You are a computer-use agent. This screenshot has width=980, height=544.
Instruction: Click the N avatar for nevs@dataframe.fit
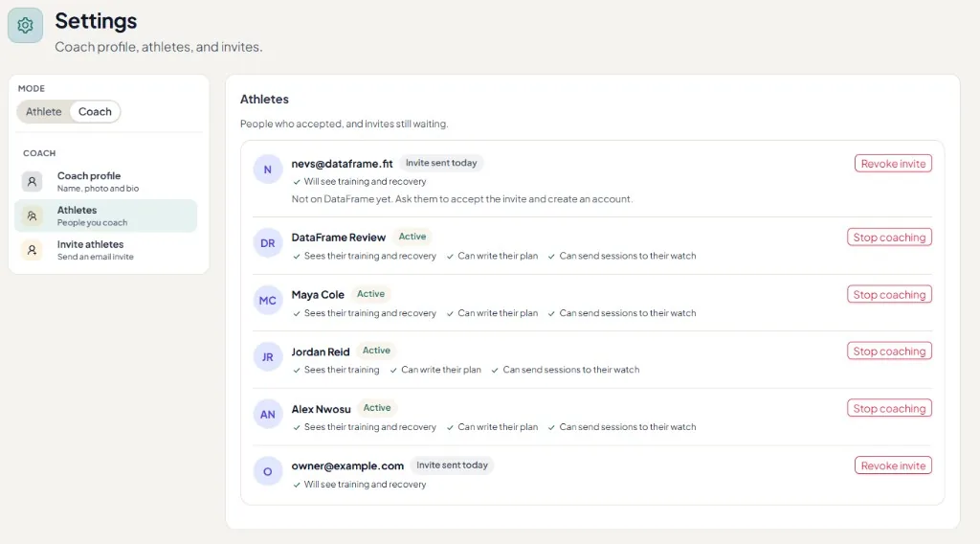point(268,170)
